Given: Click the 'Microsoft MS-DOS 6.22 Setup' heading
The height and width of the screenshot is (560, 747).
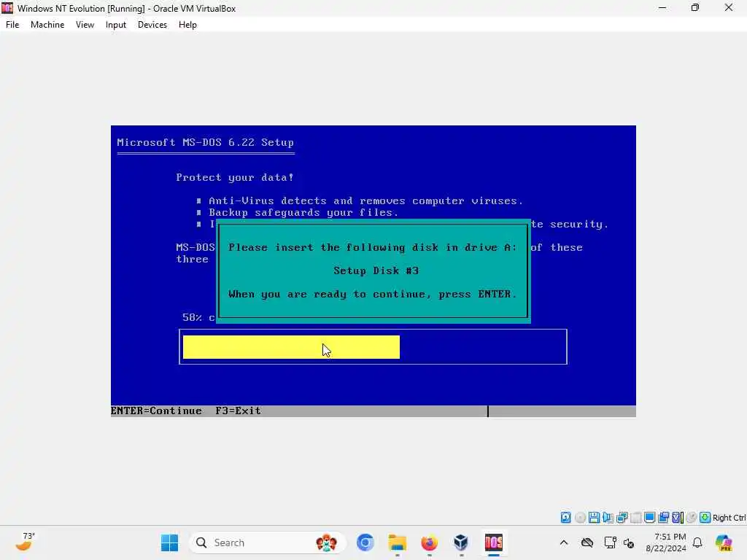Looking at the screenshot, I should (205, 142).
